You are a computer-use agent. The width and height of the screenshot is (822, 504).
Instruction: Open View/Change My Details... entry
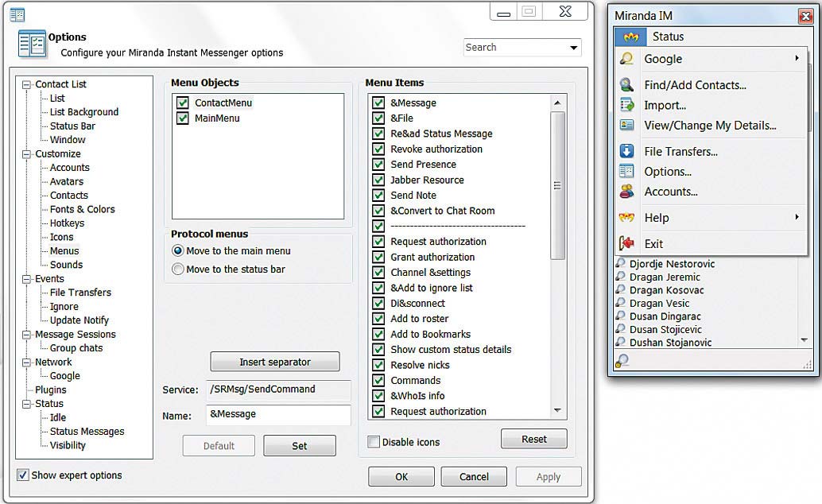(x=711, y=126)
